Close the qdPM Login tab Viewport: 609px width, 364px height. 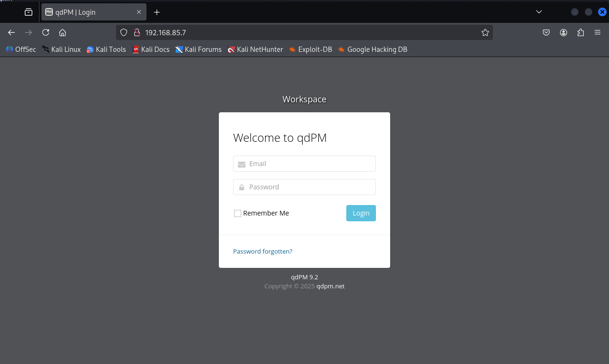point(139,12)
